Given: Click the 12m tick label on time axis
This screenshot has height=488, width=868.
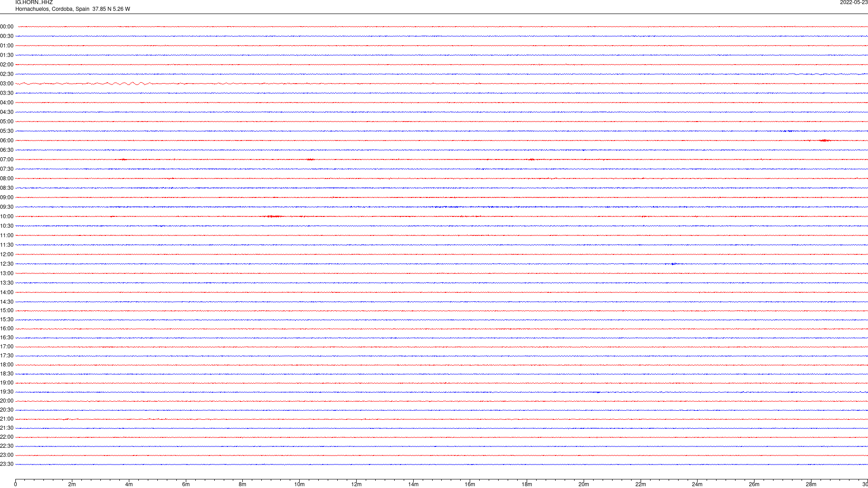Looking at the screenshot, I should [x=356, y=484].
